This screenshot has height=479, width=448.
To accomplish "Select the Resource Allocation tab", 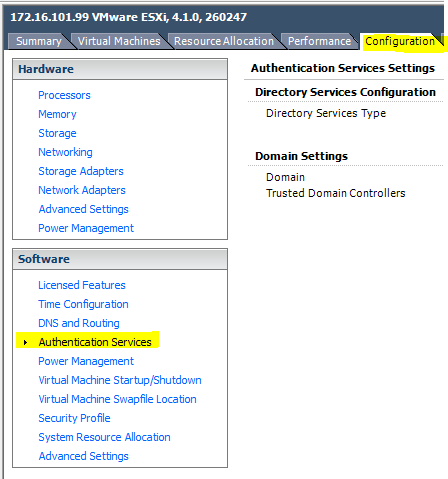I will [x=224, y=41].
